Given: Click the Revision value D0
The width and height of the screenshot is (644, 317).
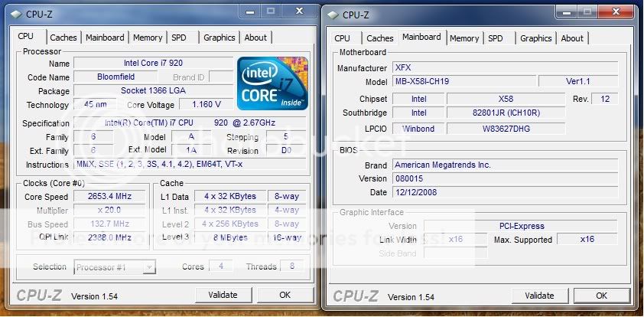Looking at the screenshot, I should point(286,151).
